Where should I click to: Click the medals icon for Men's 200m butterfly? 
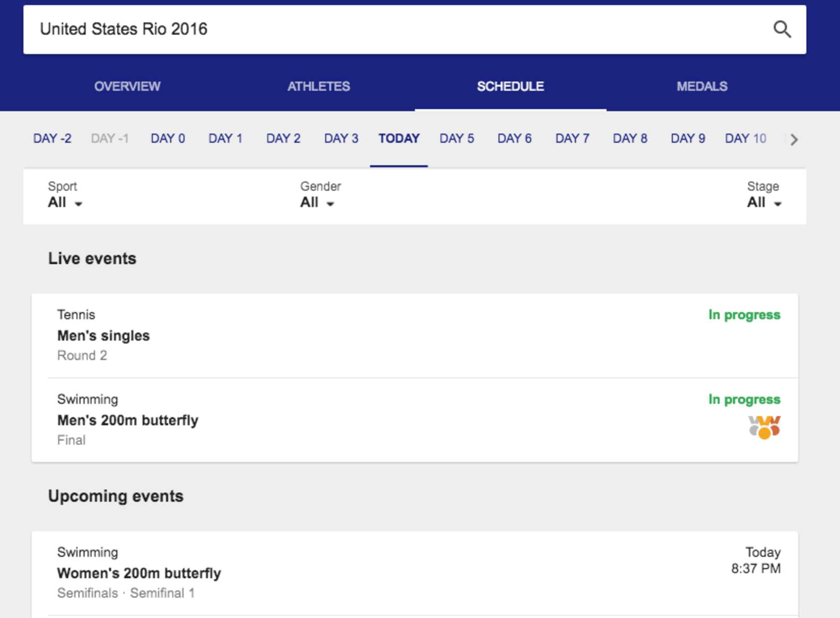pos(764,427)
